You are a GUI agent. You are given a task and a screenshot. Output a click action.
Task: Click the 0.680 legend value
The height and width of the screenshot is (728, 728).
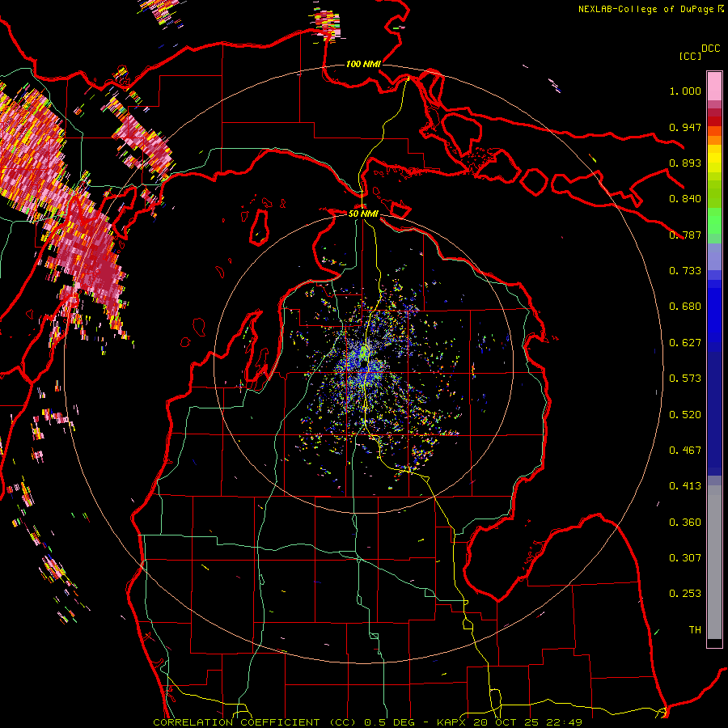click(685, 307)
